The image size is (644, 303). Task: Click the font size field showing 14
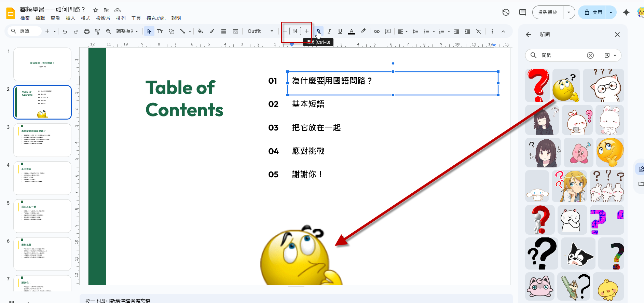pyautogui.click(x=295, y=31)
